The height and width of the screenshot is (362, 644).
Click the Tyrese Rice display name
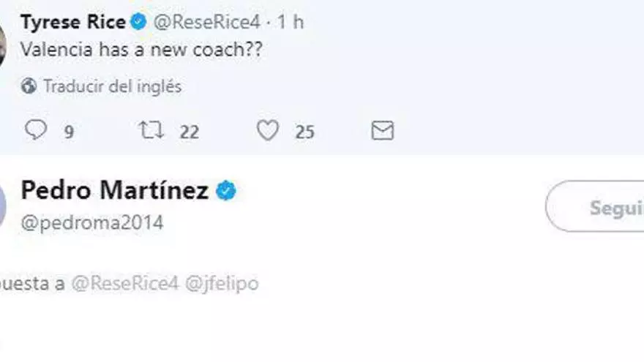[x=73, y=23]
